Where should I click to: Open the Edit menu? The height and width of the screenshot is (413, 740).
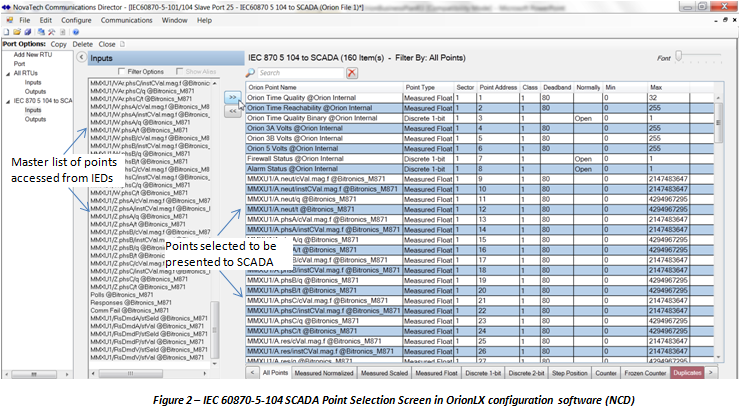[46, 20]
